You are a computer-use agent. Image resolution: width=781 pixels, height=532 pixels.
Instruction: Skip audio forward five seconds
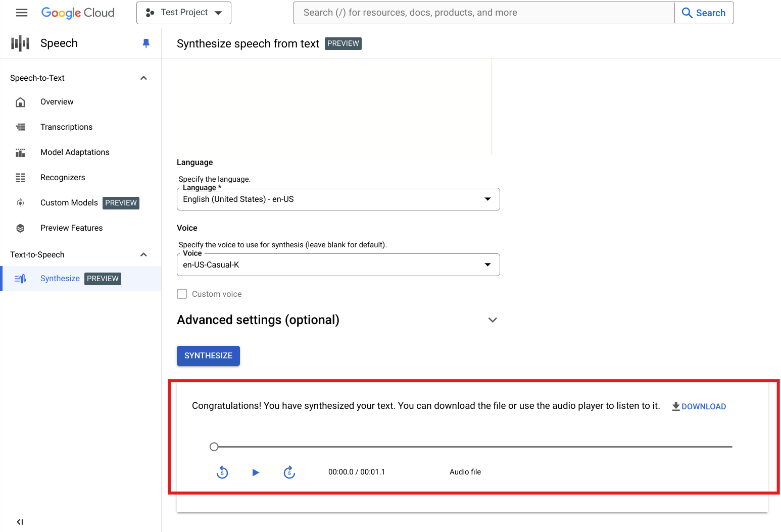point(289,472)
